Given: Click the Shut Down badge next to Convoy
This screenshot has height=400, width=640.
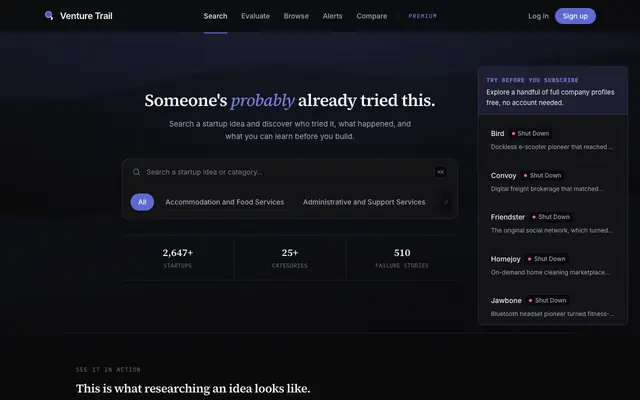Looking at the screenshot, I should point(542,176).
